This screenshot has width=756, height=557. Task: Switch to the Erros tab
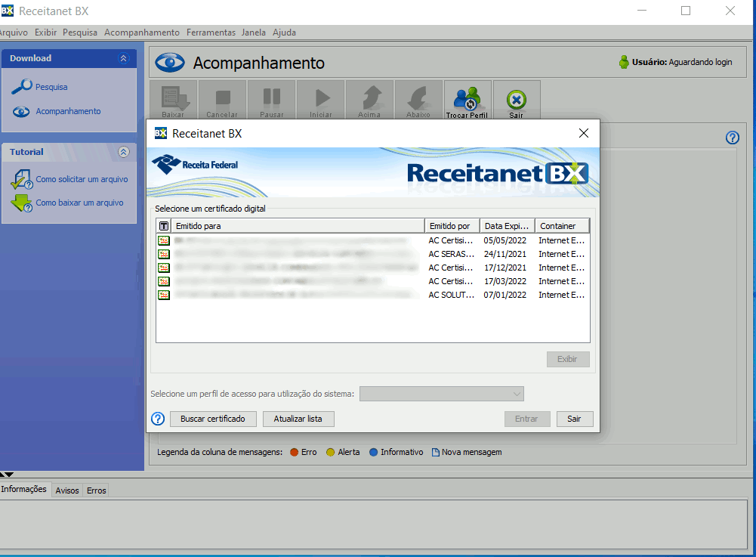click(x=97, y=490)
